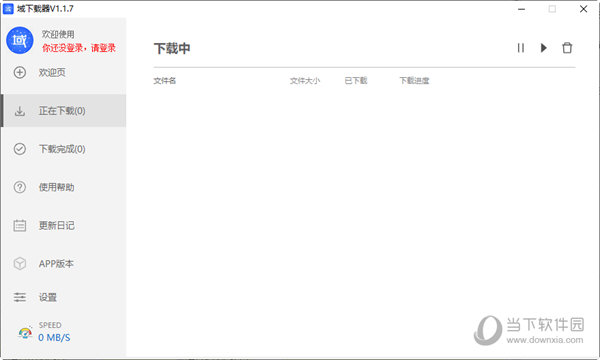Click the question mark icon beside 使用帮助
600x360 pixels.
[20, 187]
